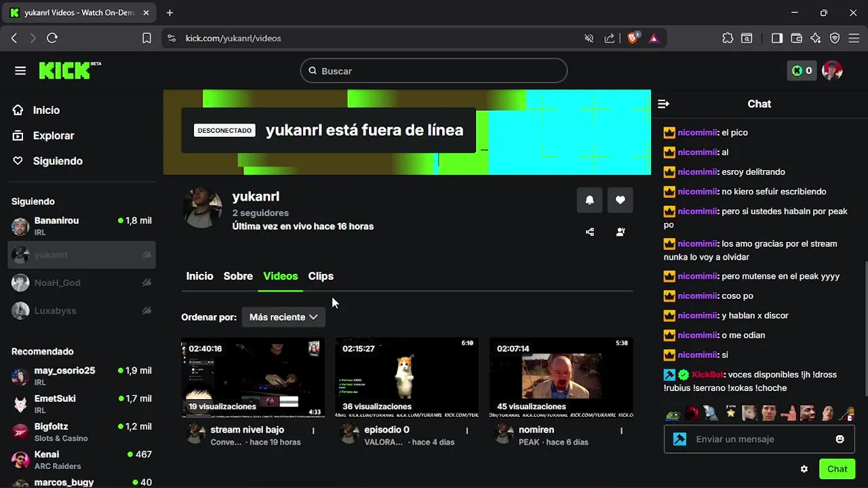The height and width of the screenshot is (488, 868).
Task: Switch to the Inicio channel tab
Action: [199, 276]
